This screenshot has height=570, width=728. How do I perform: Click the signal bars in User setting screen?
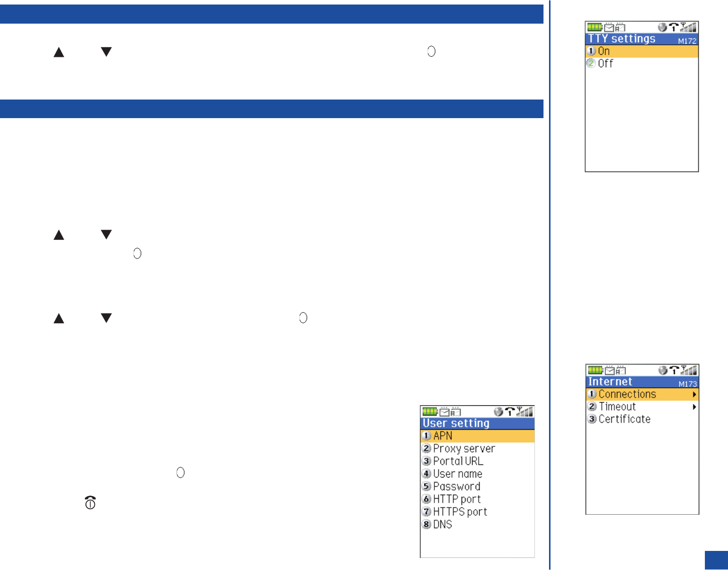pos(525,412)
